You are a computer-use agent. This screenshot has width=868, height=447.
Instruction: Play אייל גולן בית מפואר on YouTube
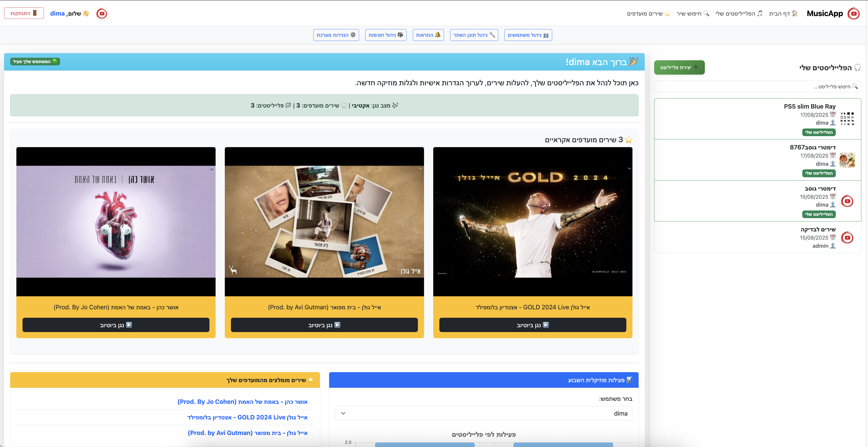point(324,325)
